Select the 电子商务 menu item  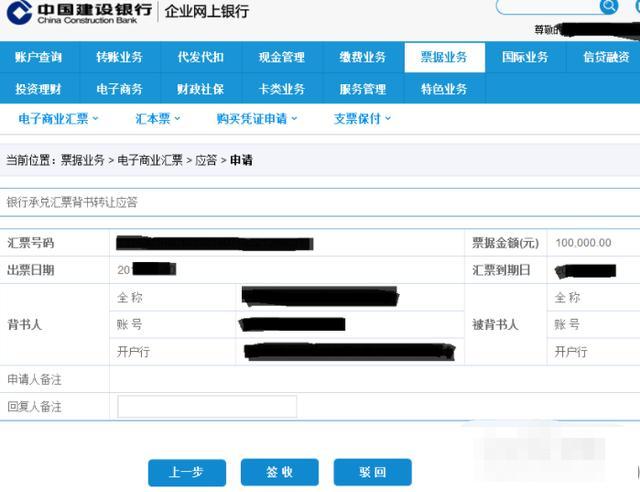(x=120, y=89)
